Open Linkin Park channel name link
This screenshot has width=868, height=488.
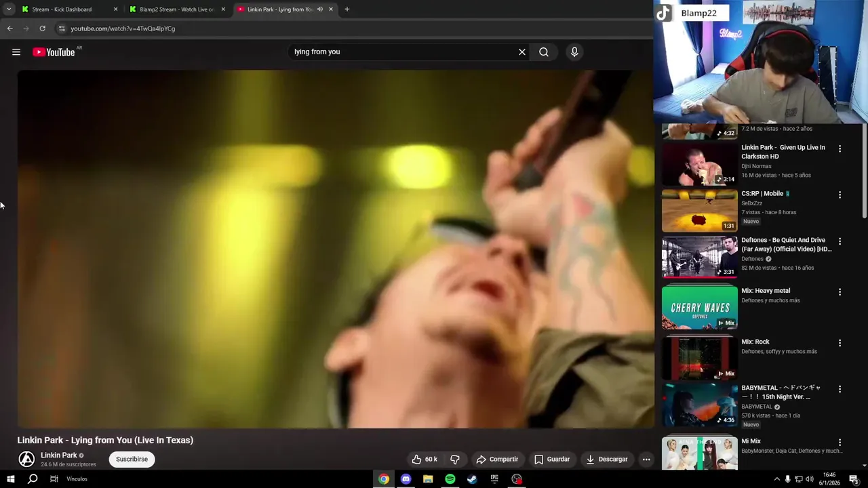[59, 455]
